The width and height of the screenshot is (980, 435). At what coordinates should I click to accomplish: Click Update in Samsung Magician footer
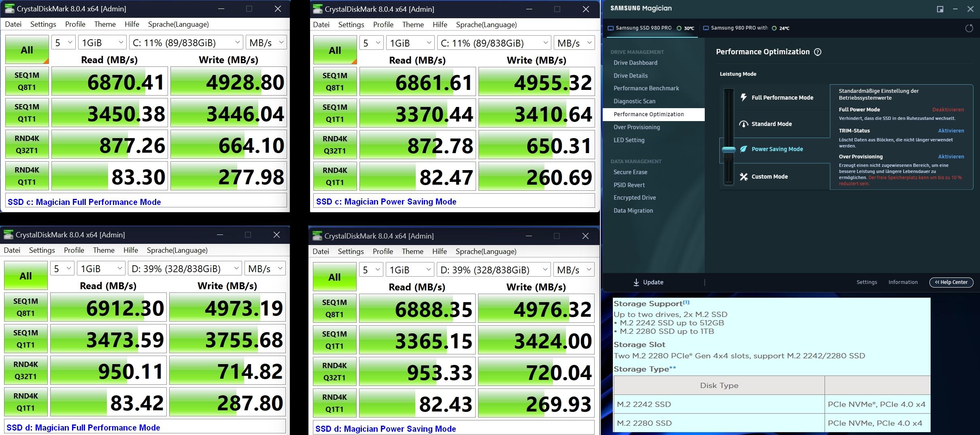648,282
